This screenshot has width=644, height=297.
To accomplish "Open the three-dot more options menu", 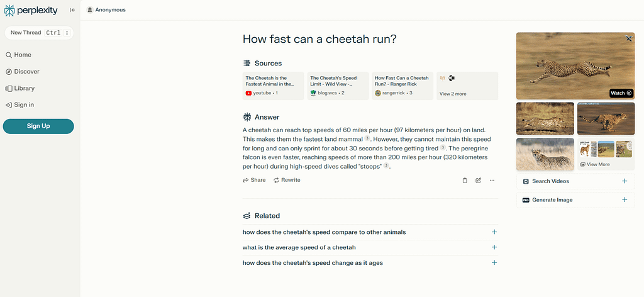I will pos(492,180).
